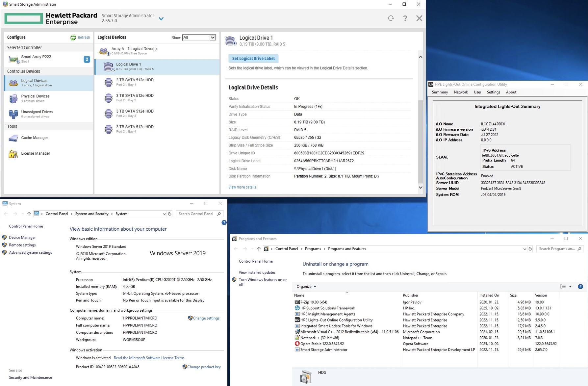Select the Smart Storage Administrator program row
The image size is (588, 386).
click(x=425, y=350)
